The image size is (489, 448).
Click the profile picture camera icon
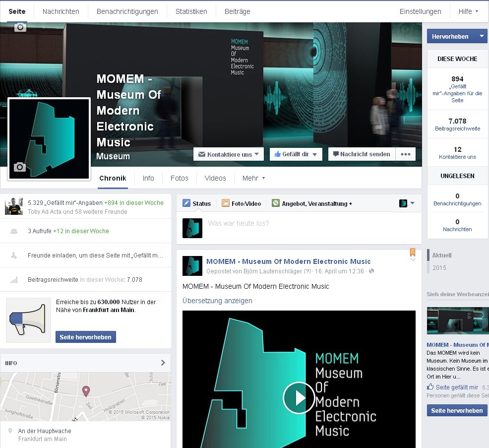[x=20, y=167]
